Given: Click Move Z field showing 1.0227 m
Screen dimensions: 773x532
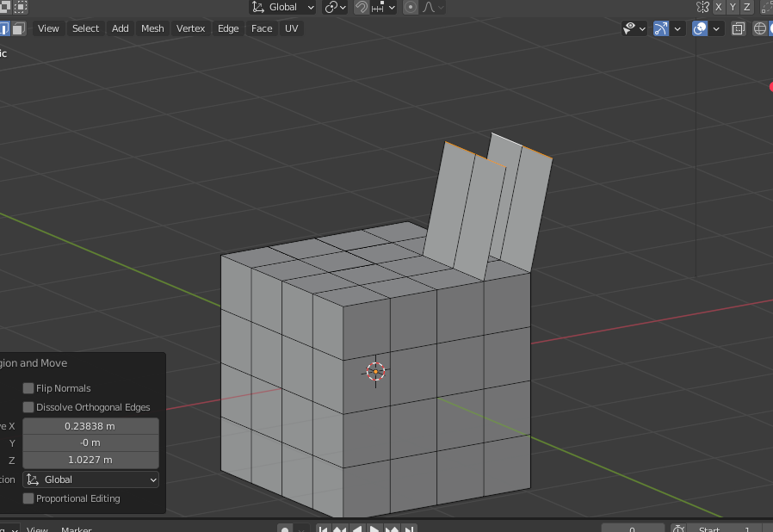Looking at the screenshot, I should (90, 460).
